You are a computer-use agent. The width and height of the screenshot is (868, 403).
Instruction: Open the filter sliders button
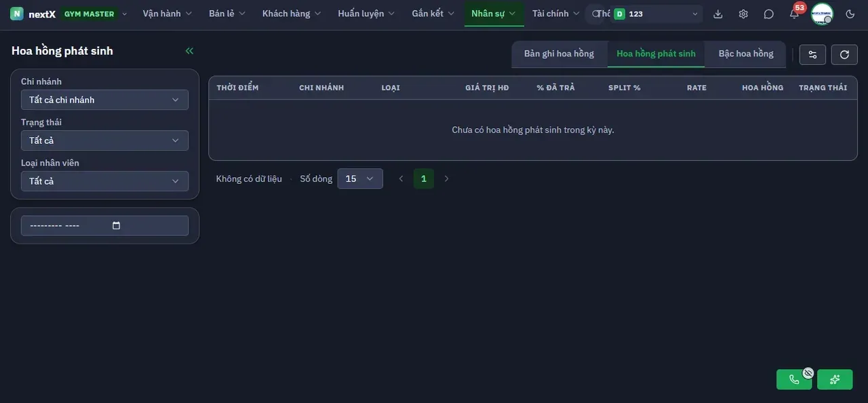tap(812, 54)
